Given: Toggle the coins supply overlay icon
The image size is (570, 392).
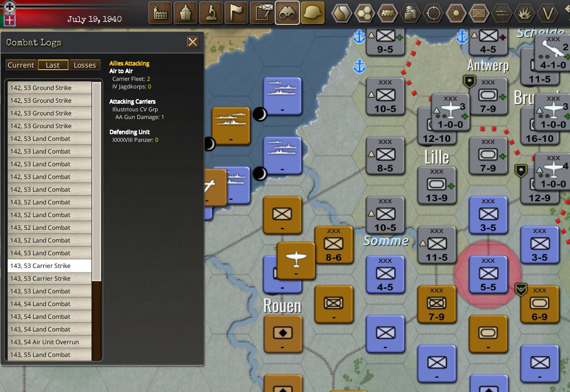Looking at the screenshot, I should [x=410, y=13].
